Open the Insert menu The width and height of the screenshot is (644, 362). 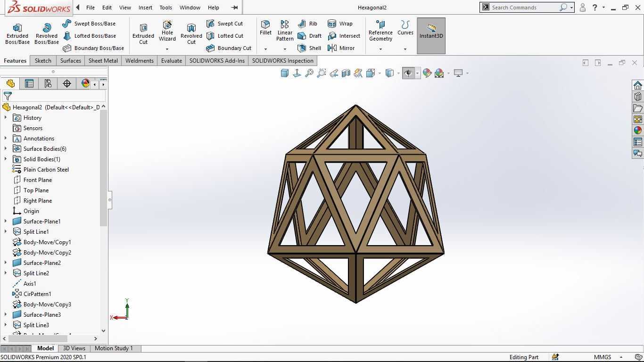pos(145,8)
